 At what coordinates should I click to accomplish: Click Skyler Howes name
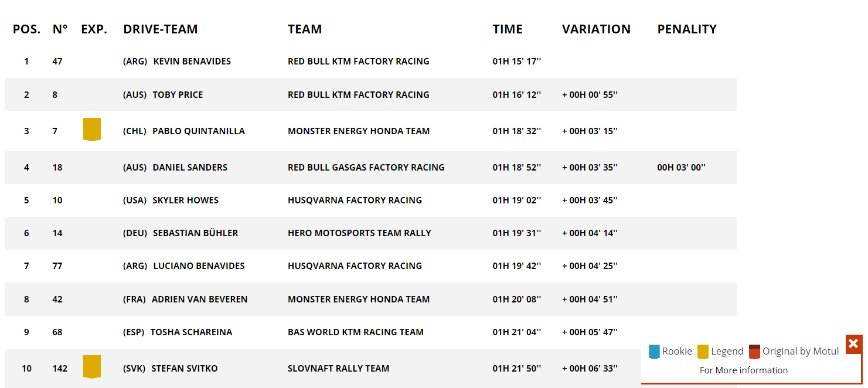[185, 200]
